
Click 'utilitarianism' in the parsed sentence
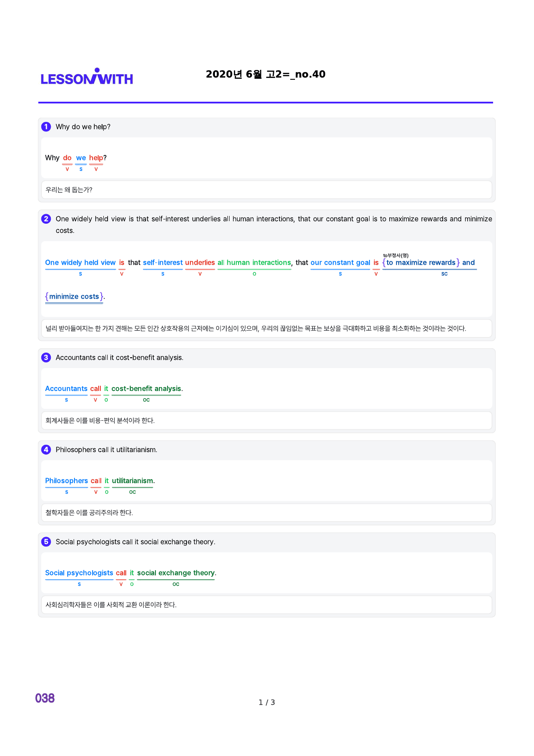click(x=133, y=481)
